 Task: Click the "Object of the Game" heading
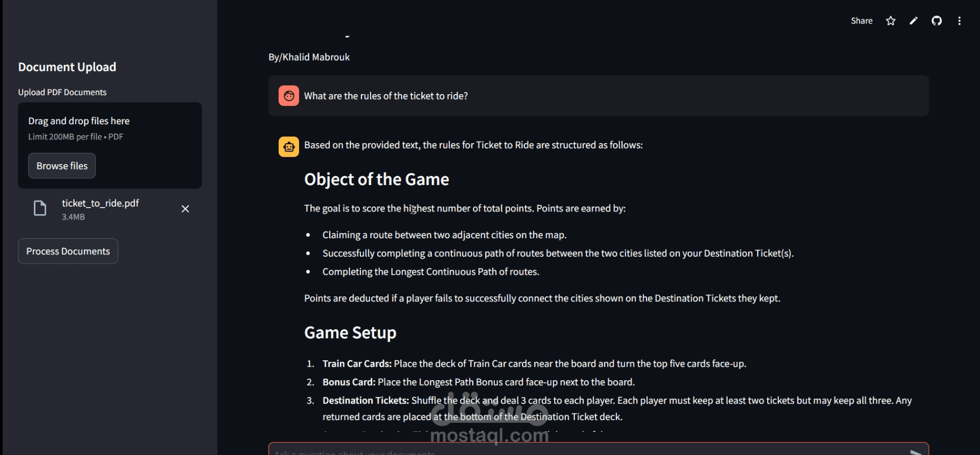click(x=377, y=180)
